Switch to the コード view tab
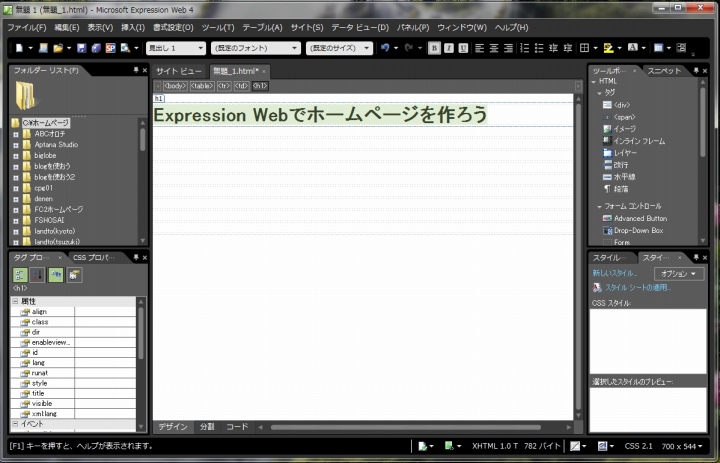Image resolution: width=720 pixels, height=463 pixels. (x=236, y=426)
